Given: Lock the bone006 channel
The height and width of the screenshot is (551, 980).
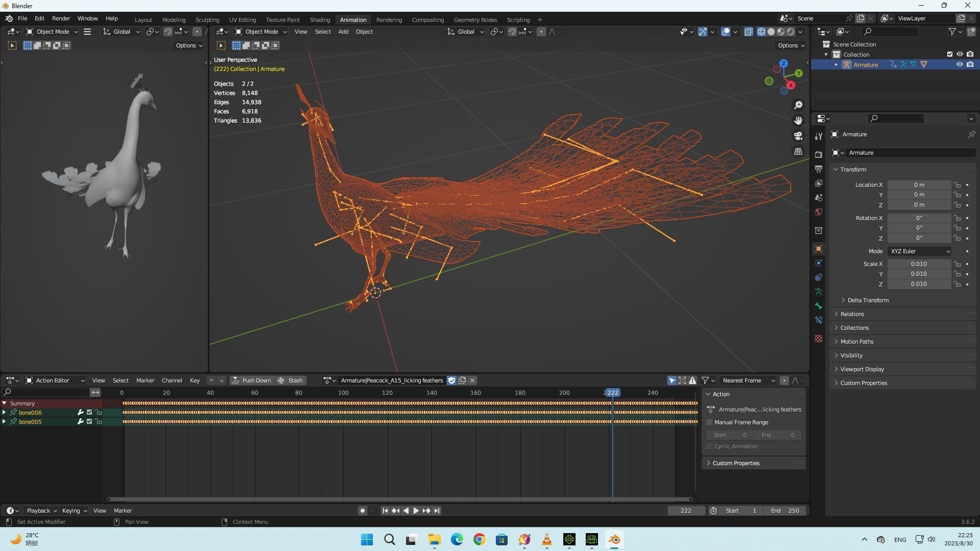Looking at the screenshot, I should point(98,413).
